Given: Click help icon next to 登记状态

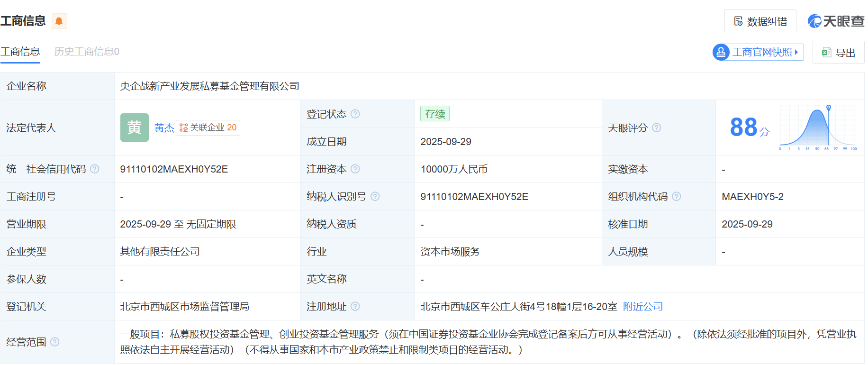Looking at the screenshot, I should 355,114.
